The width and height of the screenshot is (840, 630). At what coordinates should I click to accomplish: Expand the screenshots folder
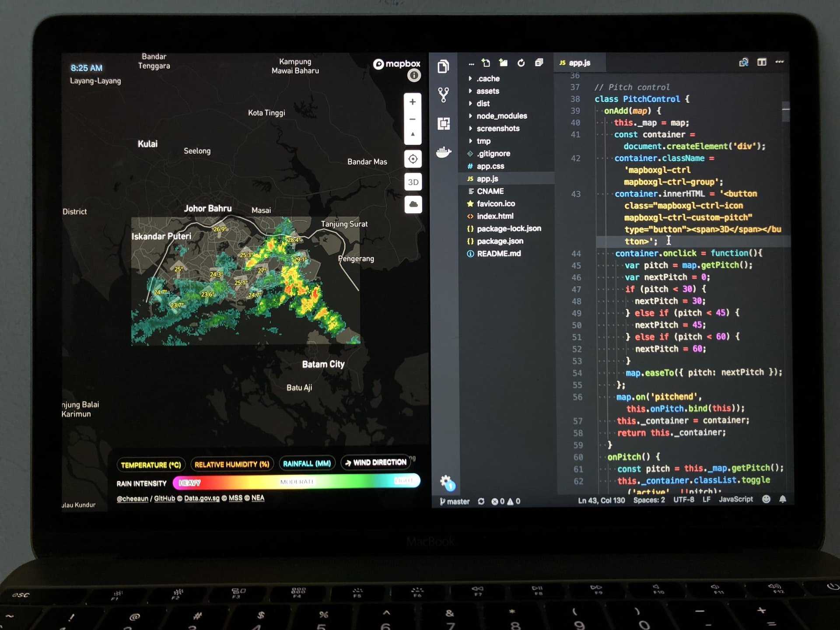497,129
